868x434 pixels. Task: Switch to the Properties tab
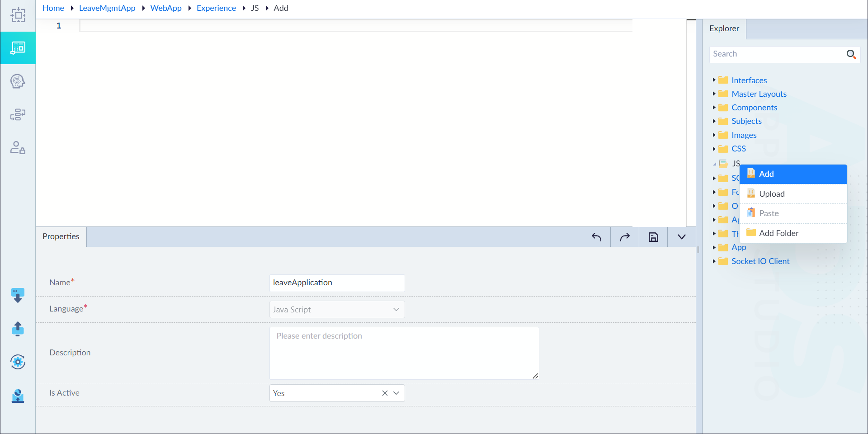[x=61, y=236]
